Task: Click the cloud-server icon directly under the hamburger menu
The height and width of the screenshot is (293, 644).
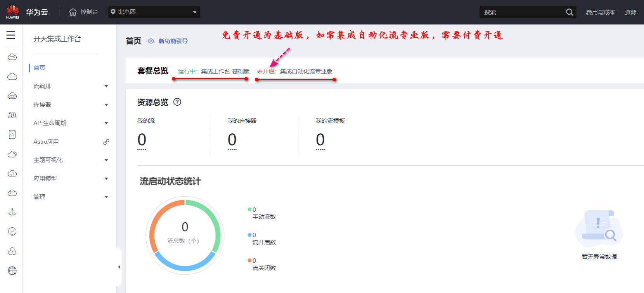Action: click(x=12, y=57)
